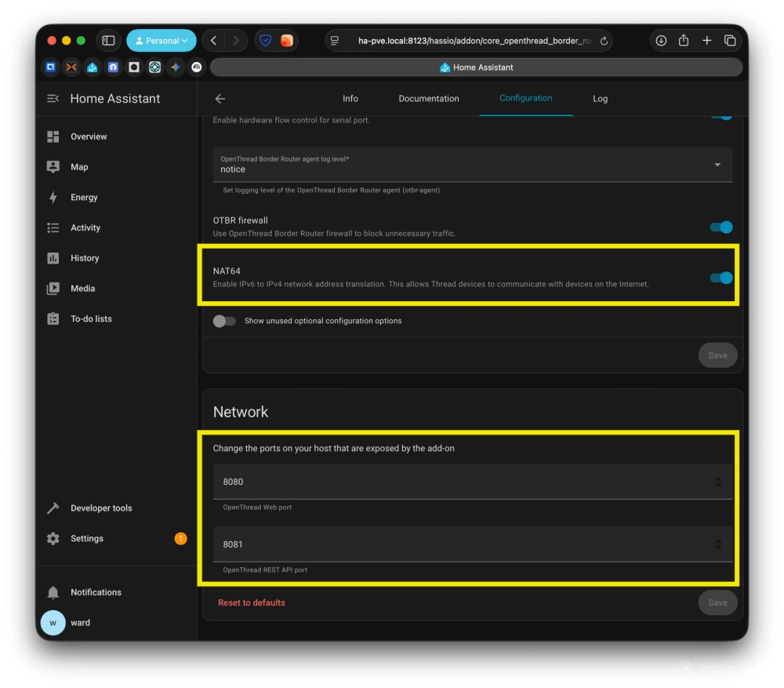
Task: Open the Personal profile dropdown
Action: click(x=162, y=40)
